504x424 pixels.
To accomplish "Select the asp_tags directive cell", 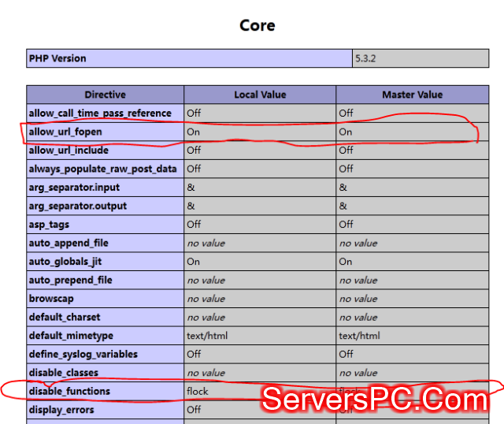I will coord(51,225).
